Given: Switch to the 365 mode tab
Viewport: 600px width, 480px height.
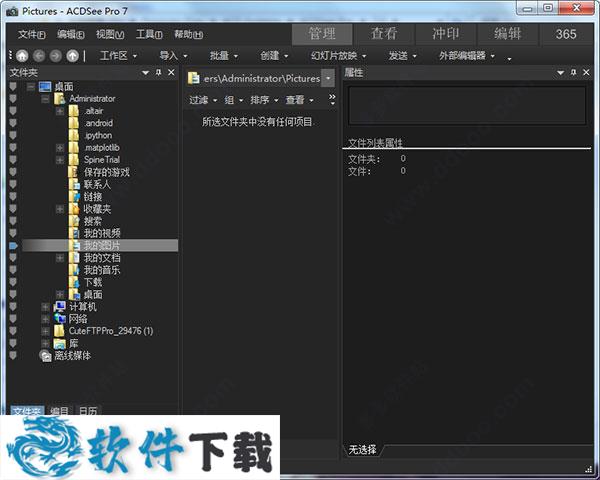Looking at the screenshot, I should click(x=566, y=34).
